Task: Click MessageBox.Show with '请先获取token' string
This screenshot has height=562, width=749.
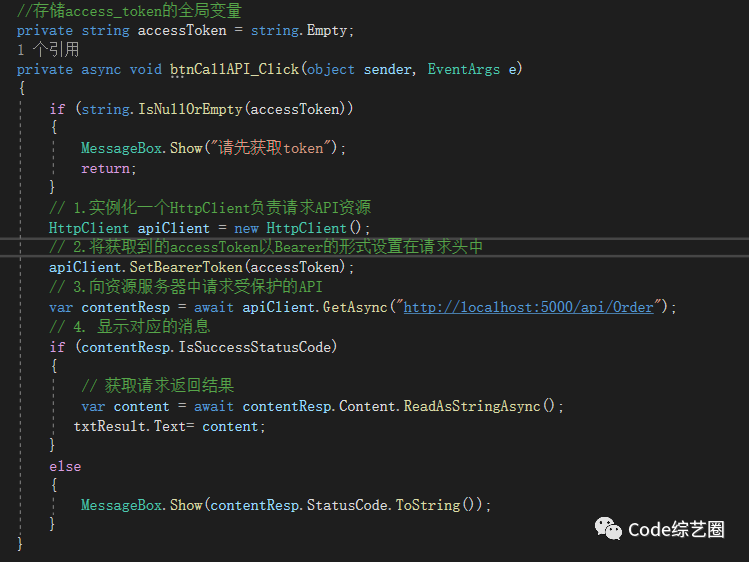Action: (x=213, y=148)
